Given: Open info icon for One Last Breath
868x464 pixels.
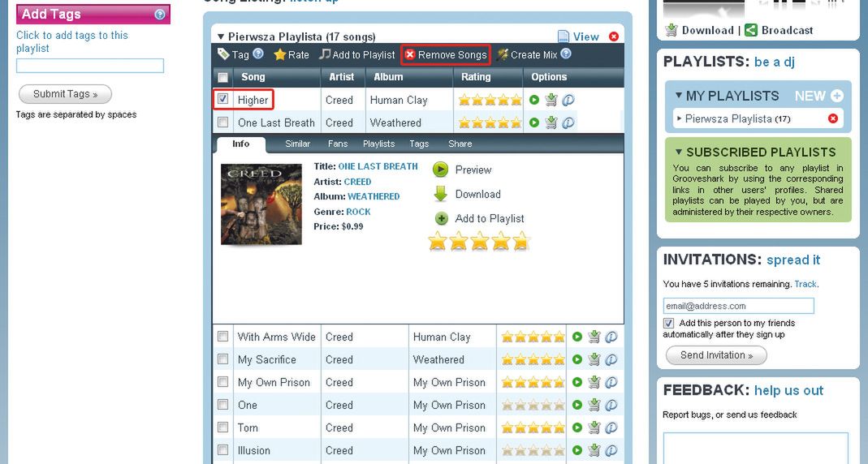Looking at the screenshot, I should [568, 122].
